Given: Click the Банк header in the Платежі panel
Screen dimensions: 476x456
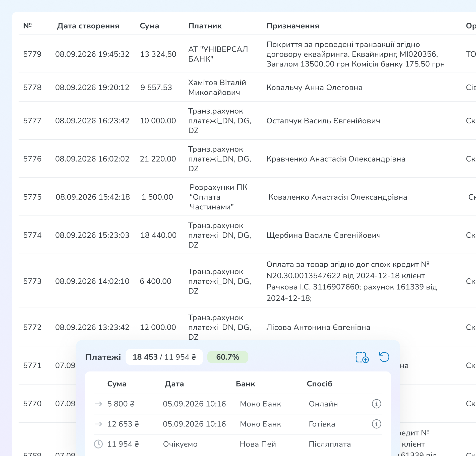Looking at the screenshot, I should click(x=245, y=384).
